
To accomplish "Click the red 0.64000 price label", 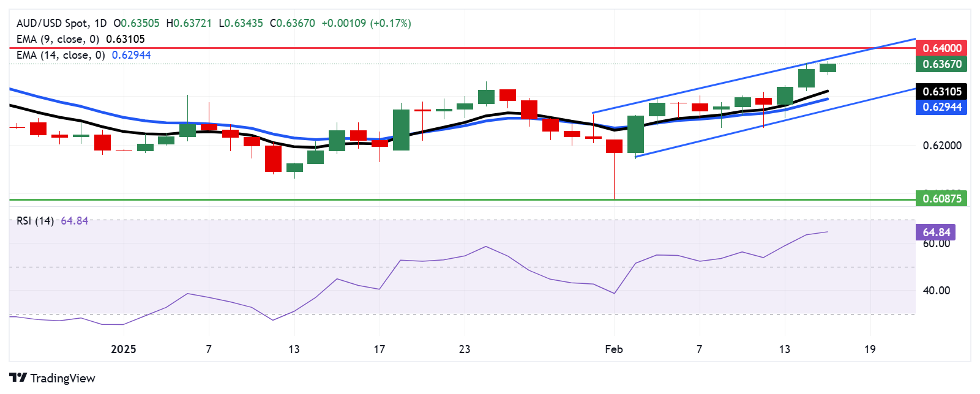I will pyautogui.click(x=941, y=48).
